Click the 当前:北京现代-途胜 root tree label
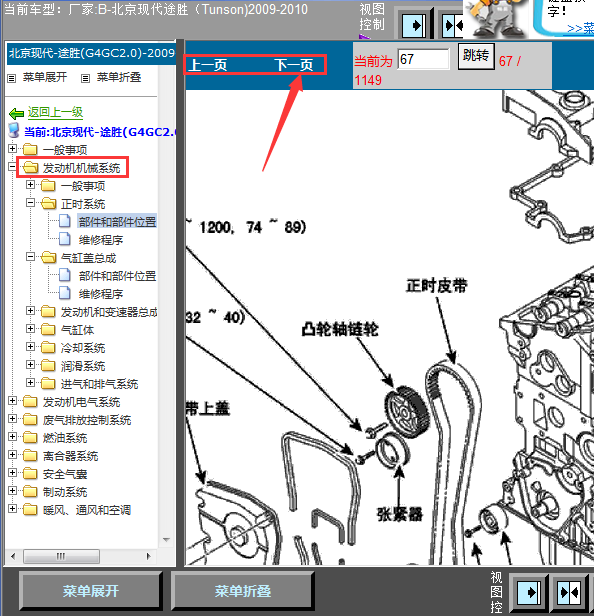The width and height of the screenshot is (594, 616). 99,132
